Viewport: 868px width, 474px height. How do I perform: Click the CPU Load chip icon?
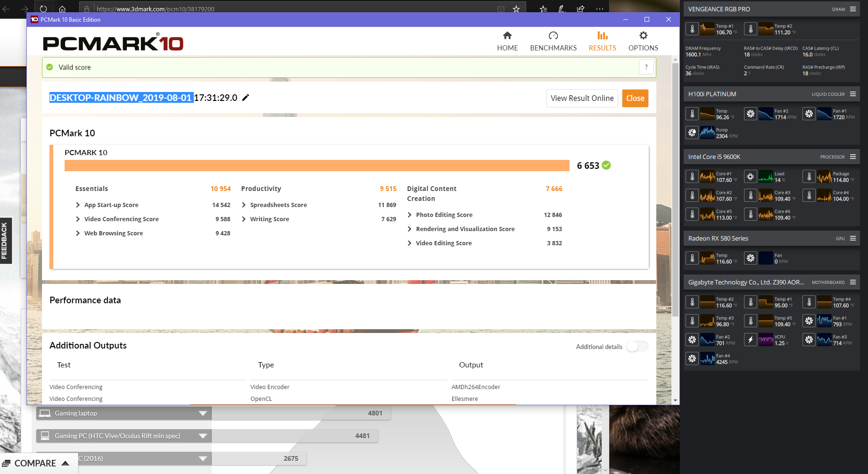pos(751,176)
